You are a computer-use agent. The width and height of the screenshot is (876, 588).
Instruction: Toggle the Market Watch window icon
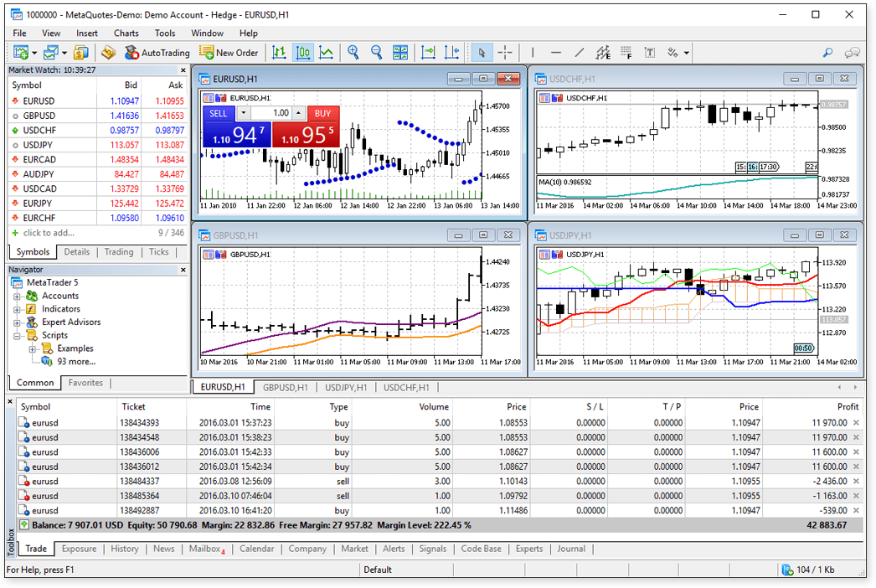coord(81,53)
